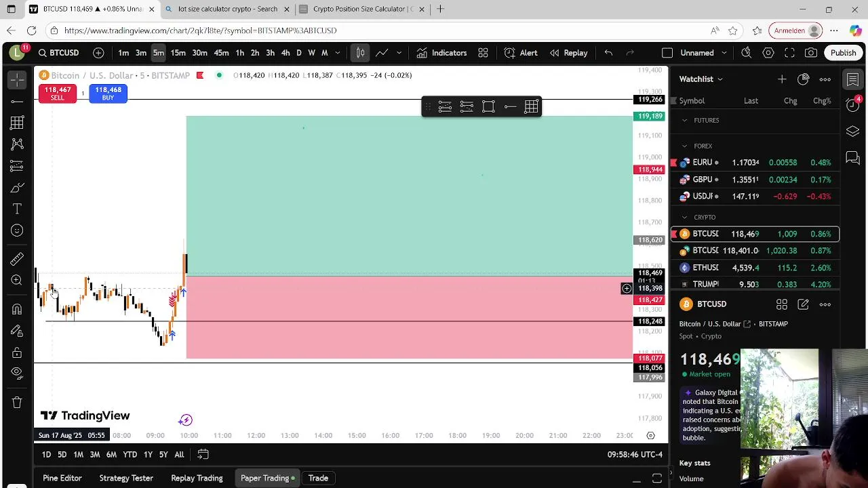This screenshot has height=488, width=868.
Task: Switch to the 1m timeframe
Action: (x=123, y=53)
